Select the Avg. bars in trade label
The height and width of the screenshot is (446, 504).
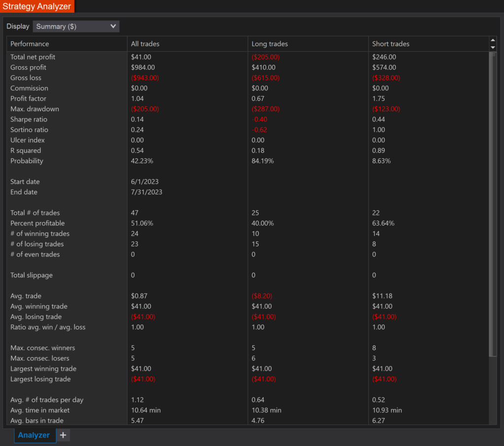click(37, 420)
